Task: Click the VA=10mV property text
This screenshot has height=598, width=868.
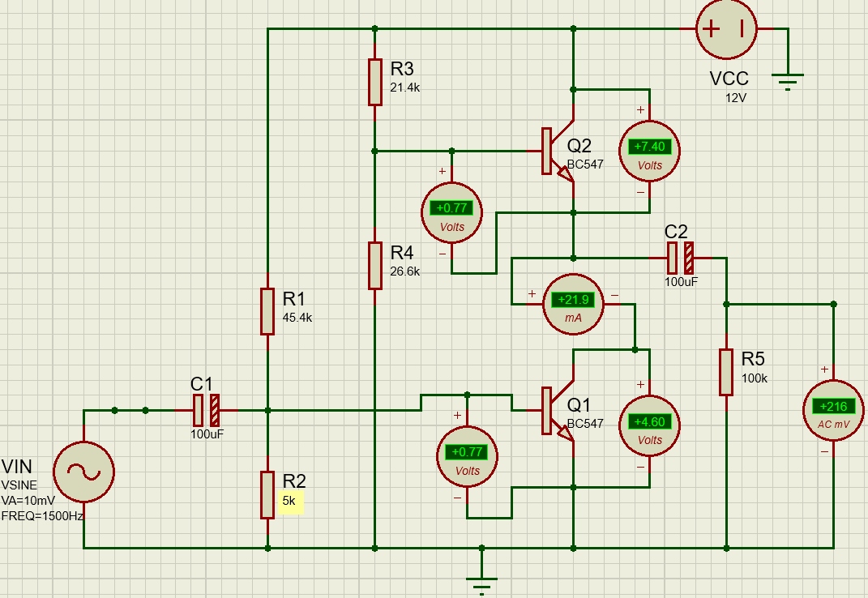Action: 28,501
